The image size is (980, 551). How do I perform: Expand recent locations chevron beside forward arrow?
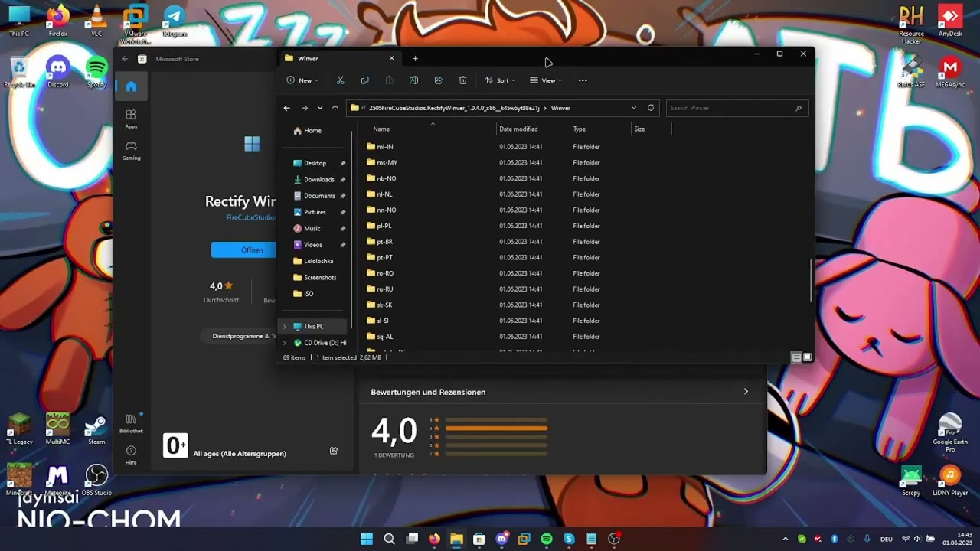(x=320, y=108)
